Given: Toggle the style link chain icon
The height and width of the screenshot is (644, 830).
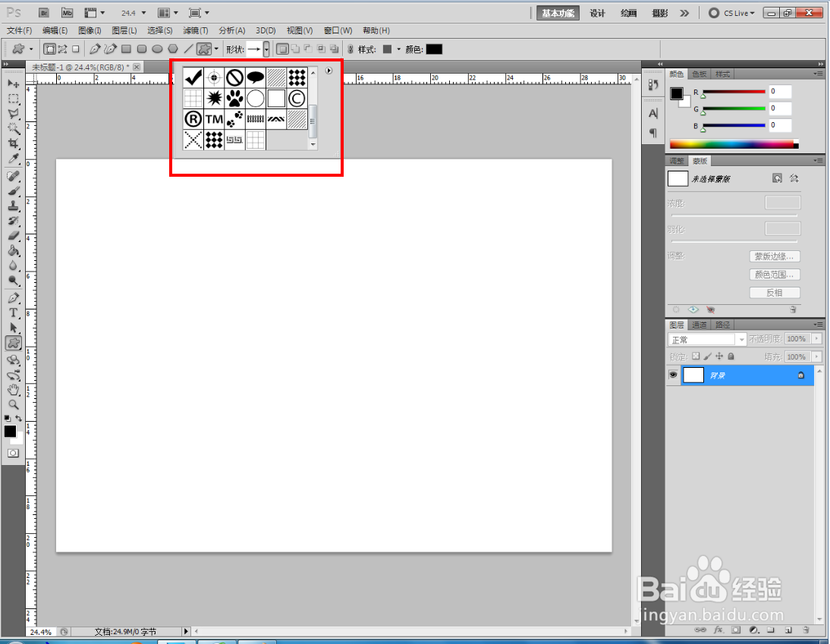Looking at the screenshot, I should pyautogui.click(x=350, y=49).
